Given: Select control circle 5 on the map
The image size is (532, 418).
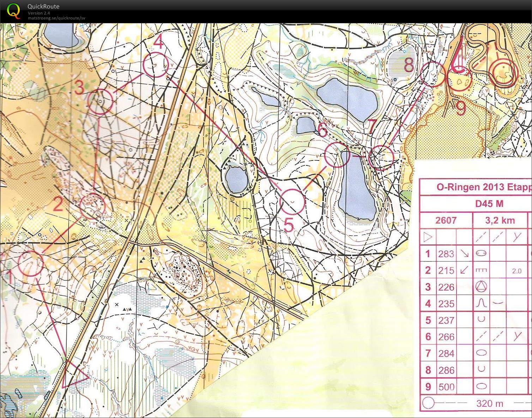Looking at the screenshot, I should [x=292, y=201].
